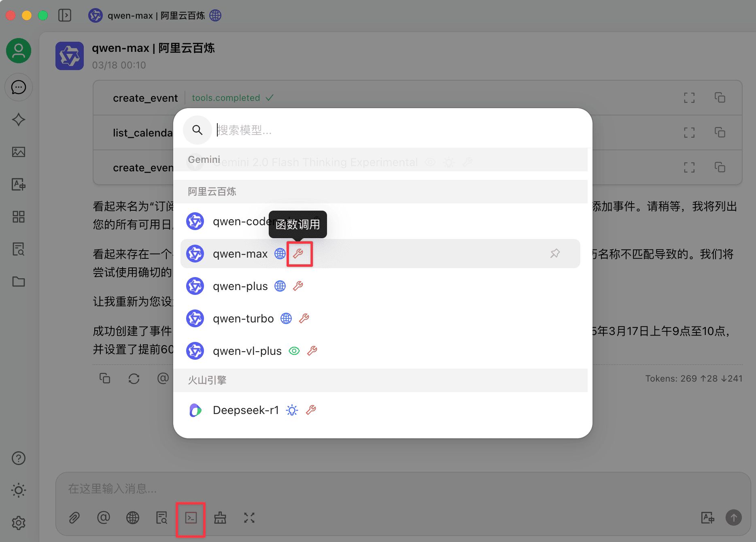Click the magnifier icon in model search
This screenshot has width=756, height=542.
click(197, 130)
